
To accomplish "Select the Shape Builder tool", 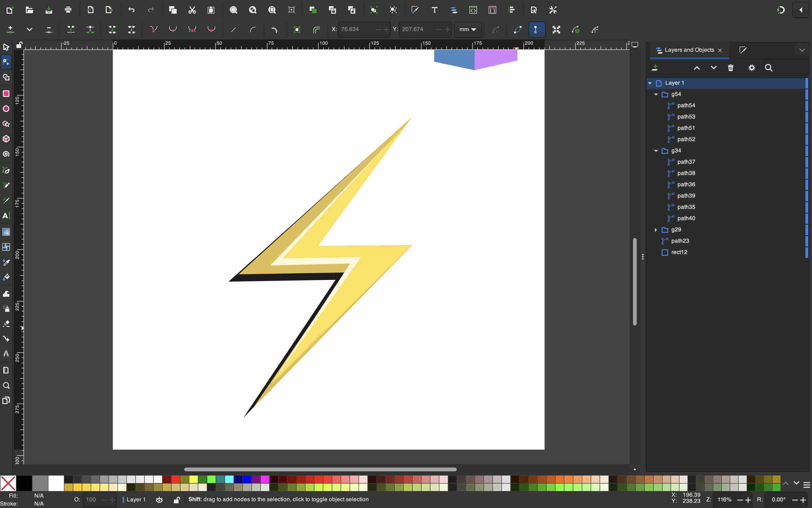I will (x=6, y=77).
